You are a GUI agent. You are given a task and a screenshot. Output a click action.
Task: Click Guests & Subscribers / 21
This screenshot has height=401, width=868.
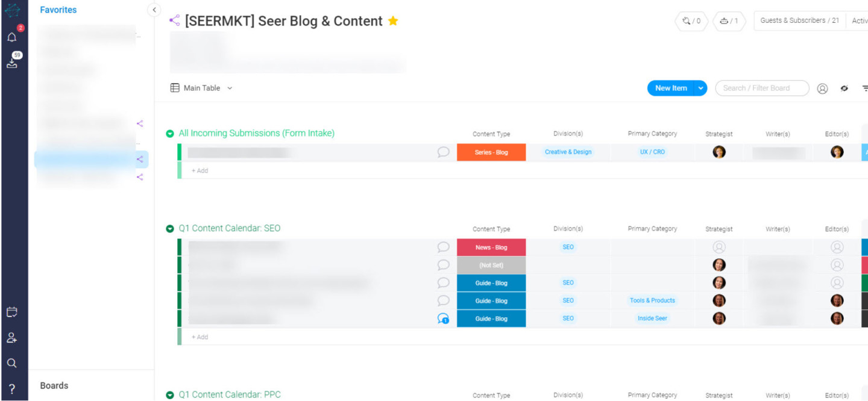coord(799,20)
